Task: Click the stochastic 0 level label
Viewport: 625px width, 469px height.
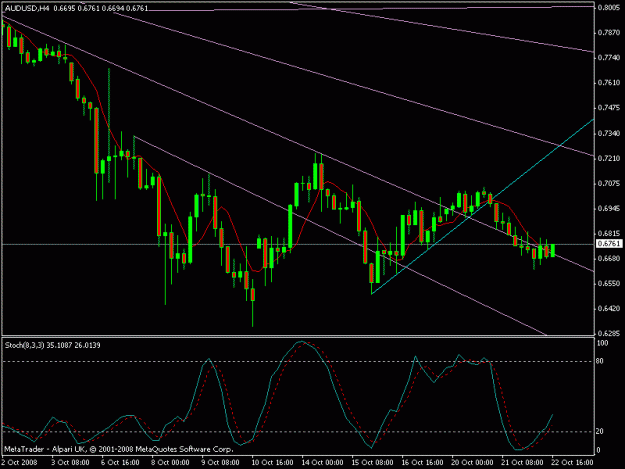Action: [598, 450]
